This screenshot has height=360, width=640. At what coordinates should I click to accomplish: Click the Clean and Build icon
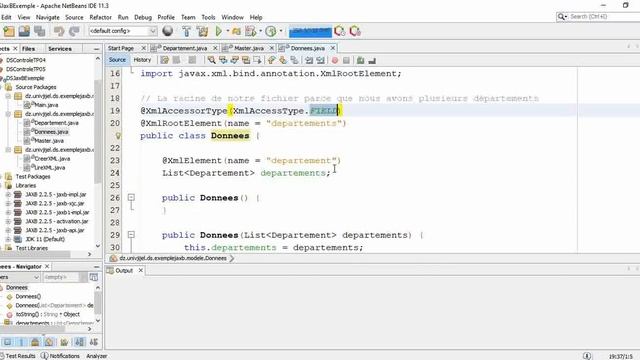(202, 31)
